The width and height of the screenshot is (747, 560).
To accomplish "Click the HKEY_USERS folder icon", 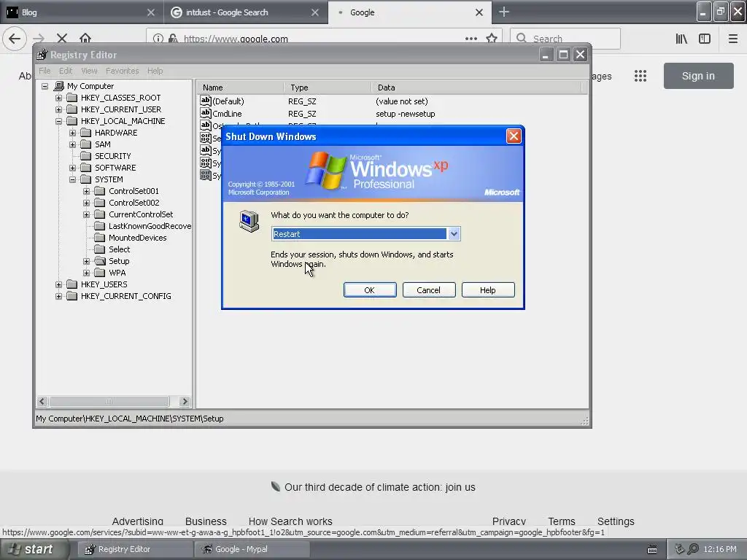I will (x=72, y=284).
